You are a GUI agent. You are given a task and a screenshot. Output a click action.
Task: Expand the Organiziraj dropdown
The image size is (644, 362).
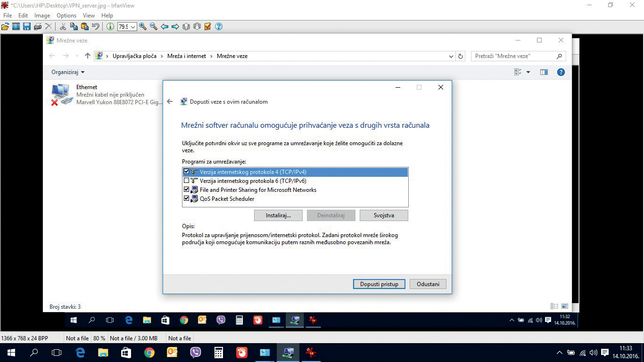pyautogui.click(x=68, y=72)
